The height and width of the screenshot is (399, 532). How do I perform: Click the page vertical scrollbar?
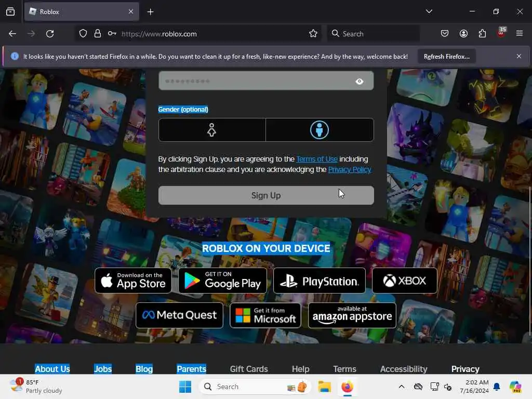coord(530,261)
